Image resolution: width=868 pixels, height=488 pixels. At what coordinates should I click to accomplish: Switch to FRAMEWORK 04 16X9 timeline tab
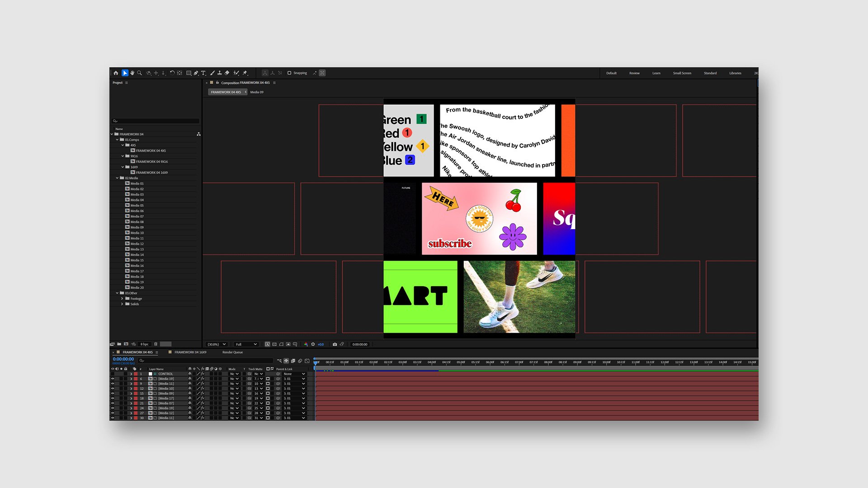tap(190, 352)
